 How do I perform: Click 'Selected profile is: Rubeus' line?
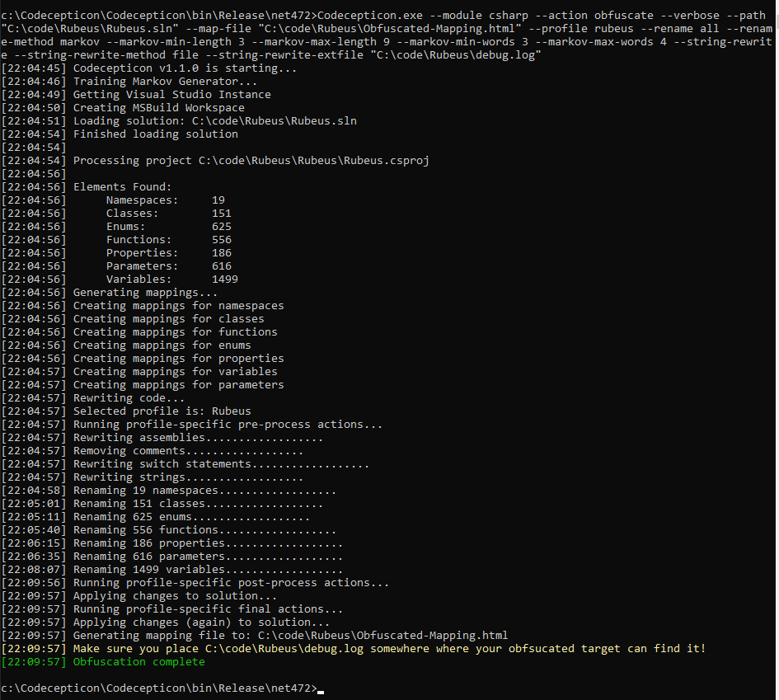pos(126,411)
